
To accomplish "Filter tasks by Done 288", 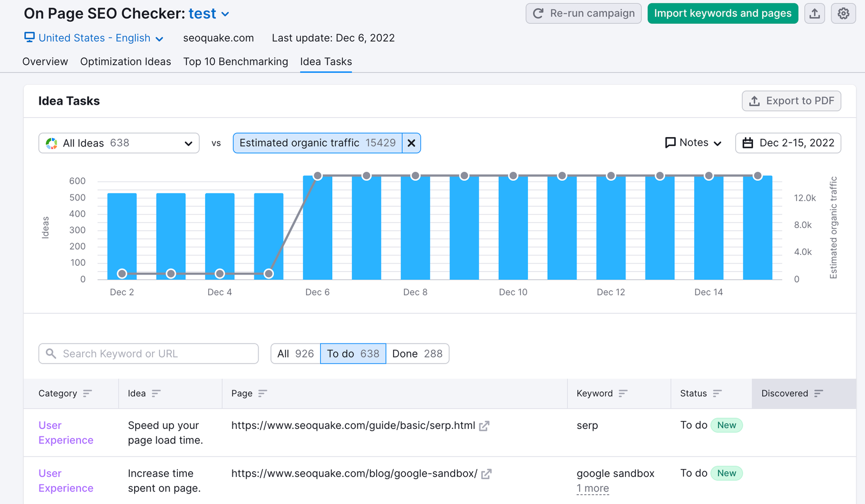I will click(417, 354).
